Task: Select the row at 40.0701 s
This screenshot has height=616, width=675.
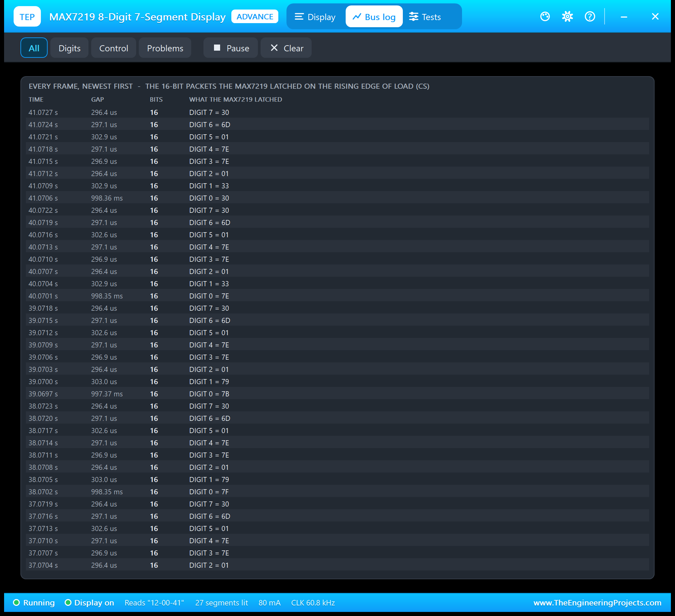Action: click(x=337, y=296)
